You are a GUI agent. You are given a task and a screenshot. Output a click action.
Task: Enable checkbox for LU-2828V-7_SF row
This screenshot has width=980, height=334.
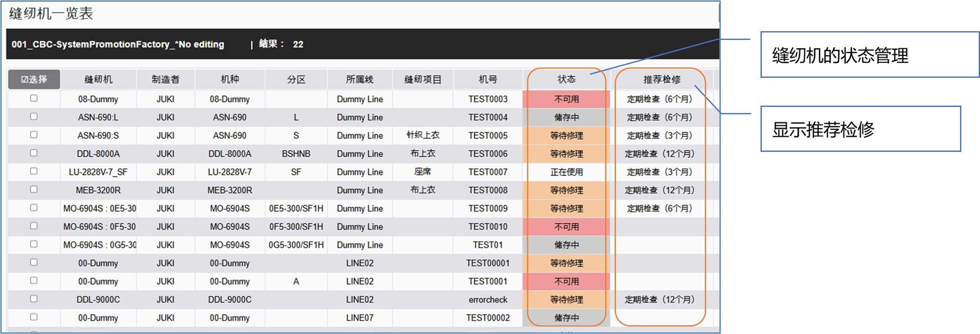[34, 171]
